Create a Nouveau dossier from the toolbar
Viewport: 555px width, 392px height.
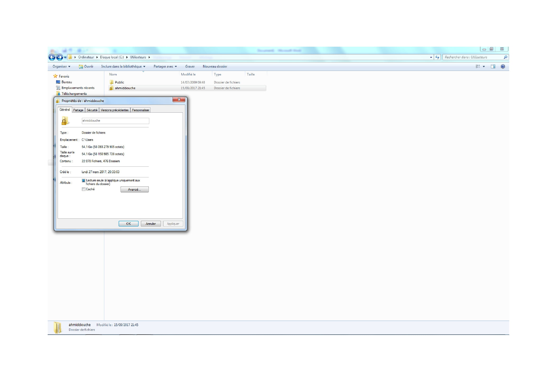(215, 66)
